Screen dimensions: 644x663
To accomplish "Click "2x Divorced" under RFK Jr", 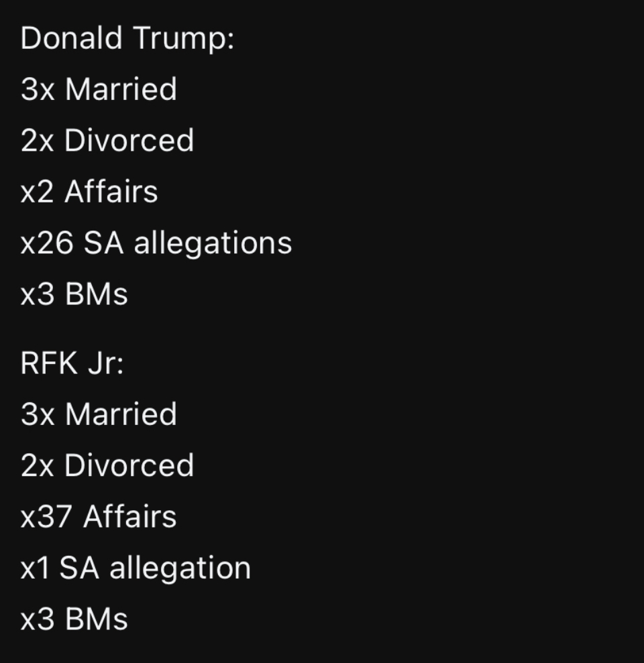I will [x=107, y=466].
